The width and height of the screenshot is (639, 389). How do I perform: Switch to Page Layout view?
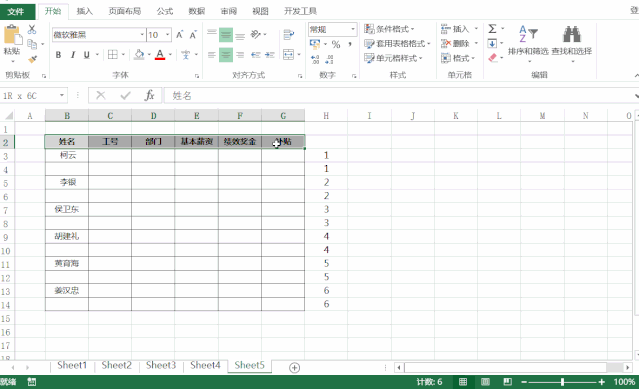pos(485,382)
